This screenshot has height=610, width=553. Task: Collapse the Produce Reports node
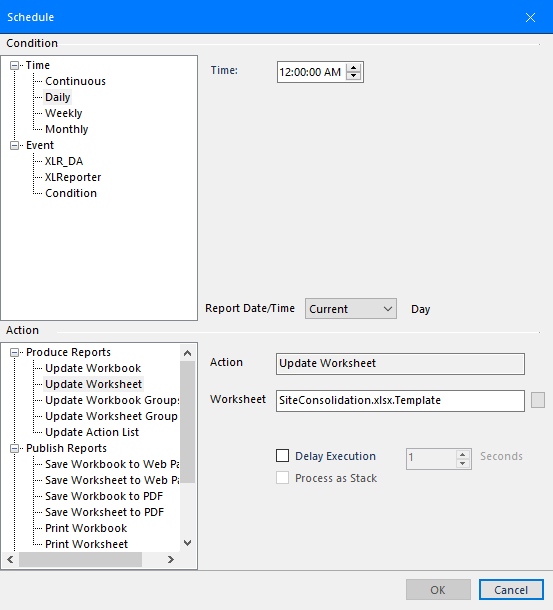[14, 352]
